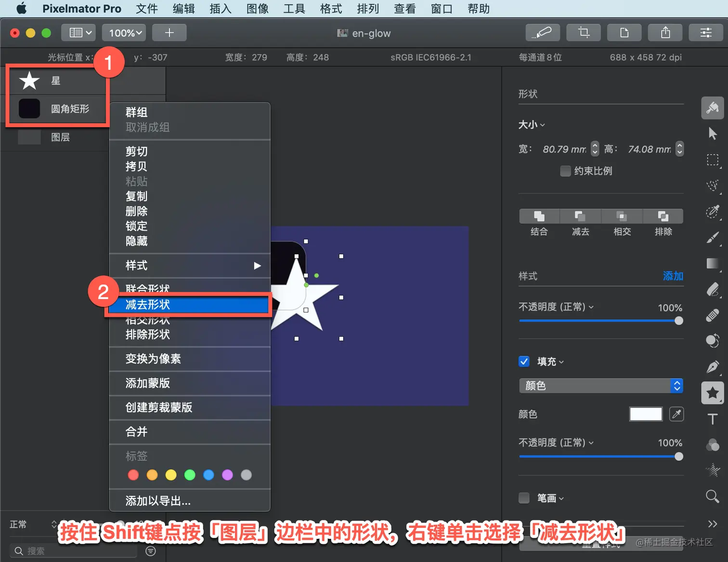728x562 pixels.
Task: Open the Apple menu
Action: click(22, 9)
